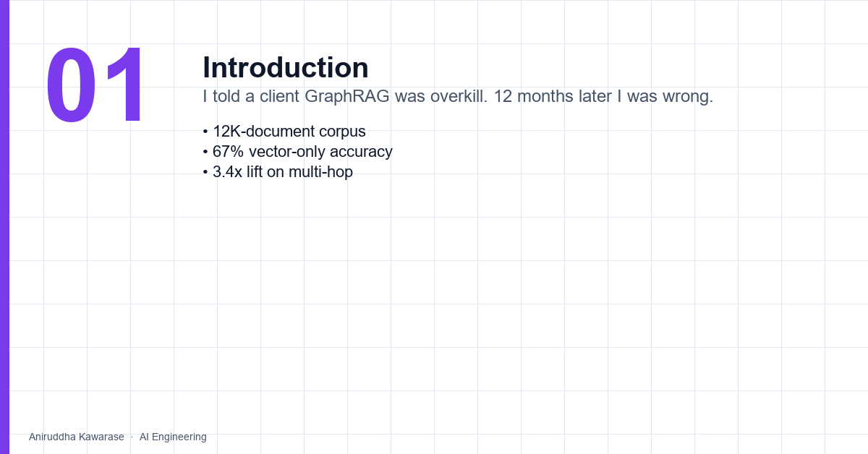Viewport: 868px width, 454px height.
Task: Click the bullet marker before 12K-document corpus
Action: pos(205,132)
